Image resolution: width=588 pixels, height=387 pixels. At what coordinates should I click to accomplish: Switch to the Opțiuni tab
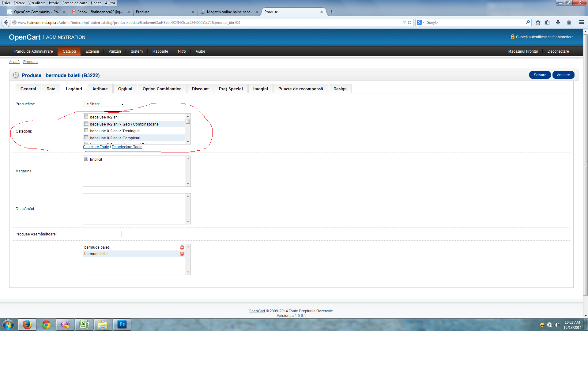[125, 89]
